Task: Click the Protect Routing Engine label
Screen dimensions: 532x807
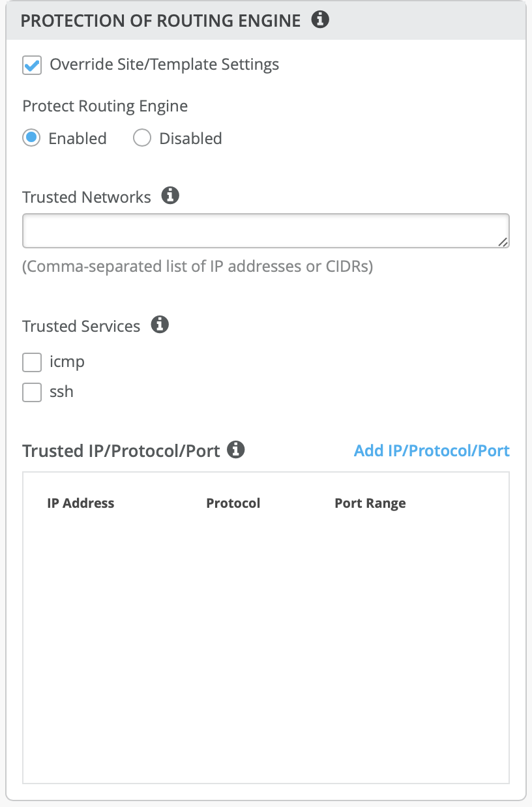Action: (105, 106)
